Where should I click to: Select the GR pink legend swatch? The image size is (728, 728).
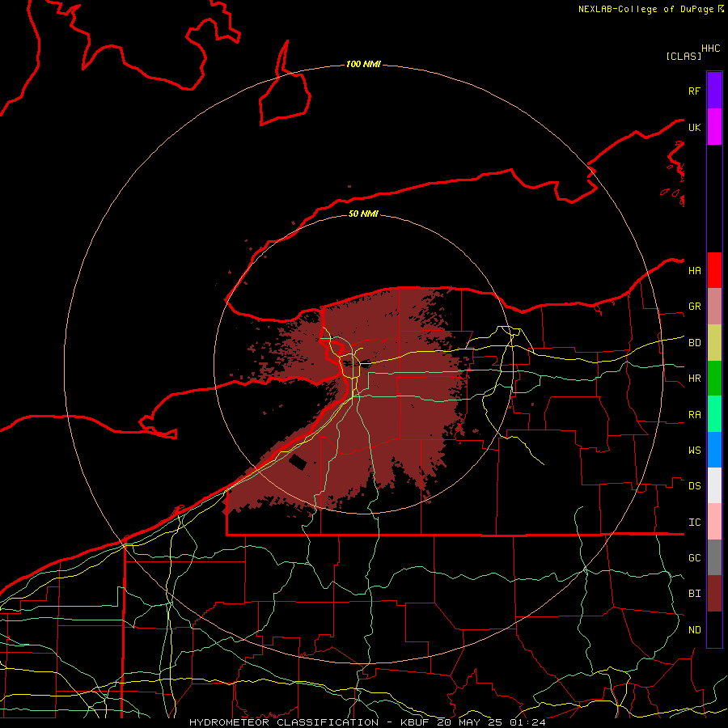tap(714, 307)
